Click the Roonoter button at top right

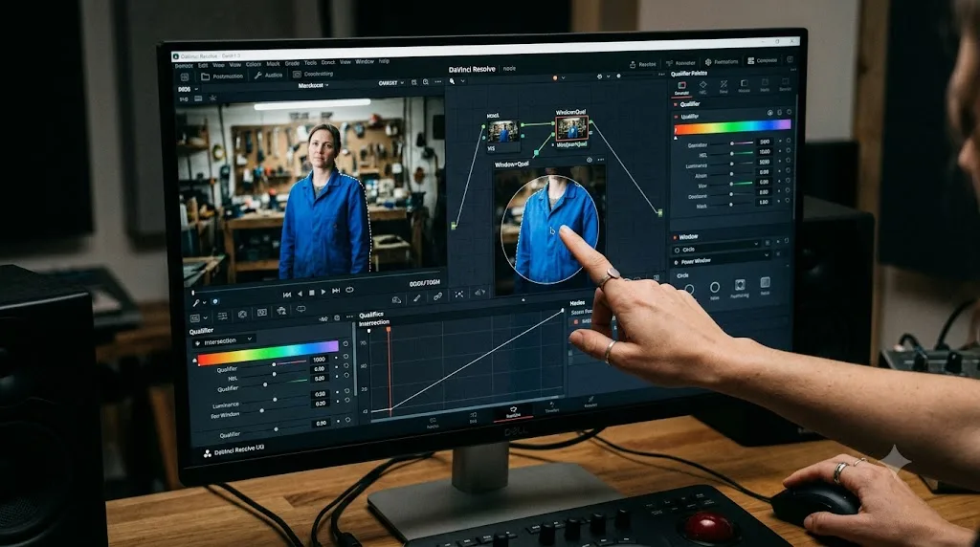click(680, 63)
